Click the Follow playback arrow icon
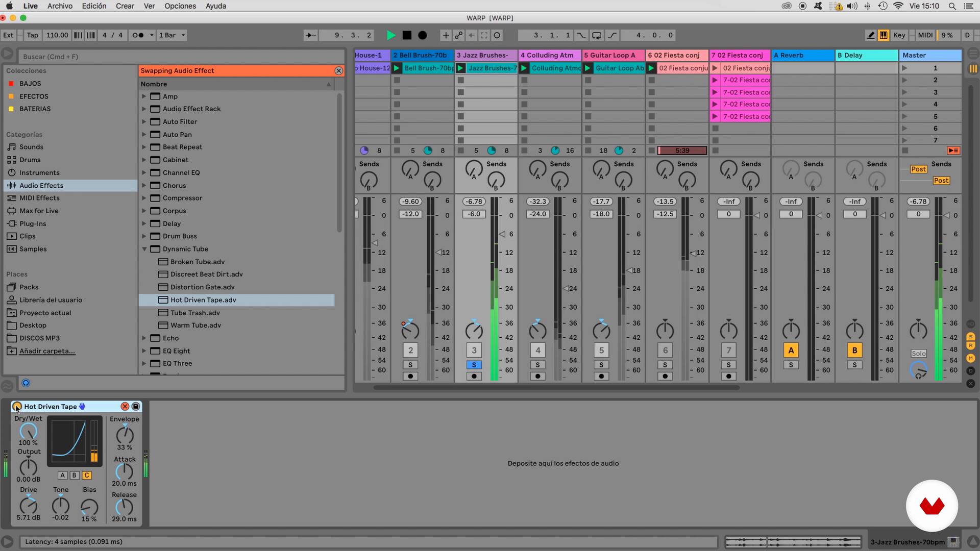This screenshot has height=551, width=980. coord(310,35)
